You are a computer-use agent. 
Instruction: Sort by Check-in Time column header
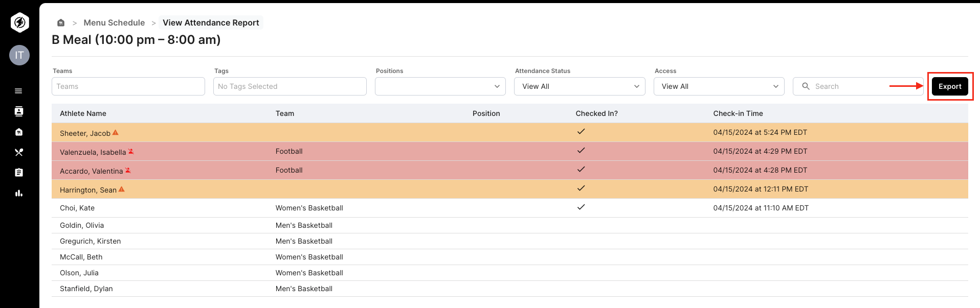coord(738,113)
